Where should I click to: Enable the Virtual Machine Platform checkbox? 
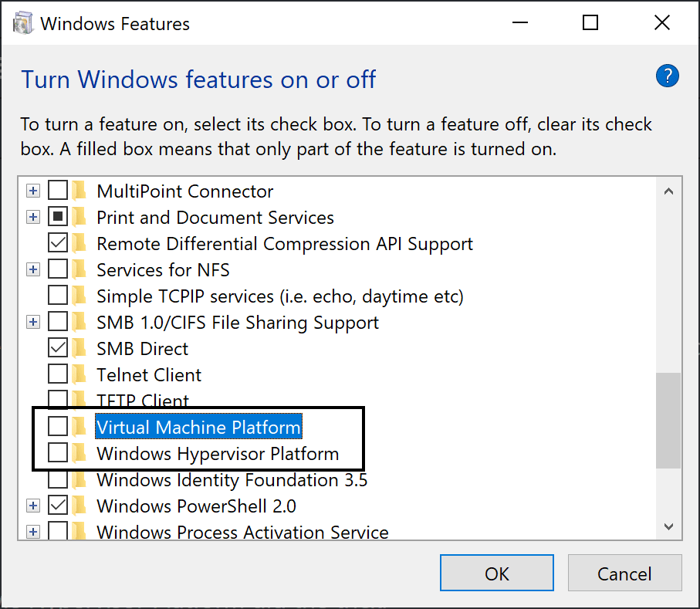pyautogui.click(x=58, y=426)
